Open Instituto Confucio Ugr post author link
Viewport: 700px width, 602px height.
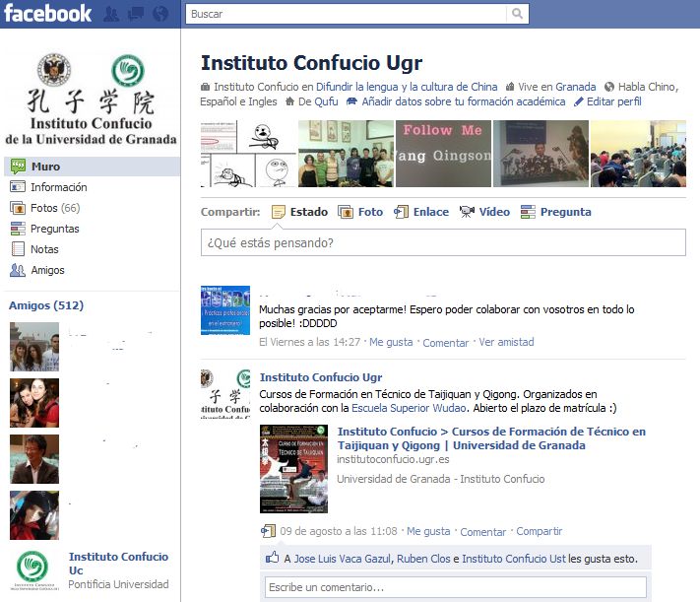click(321, 377)
